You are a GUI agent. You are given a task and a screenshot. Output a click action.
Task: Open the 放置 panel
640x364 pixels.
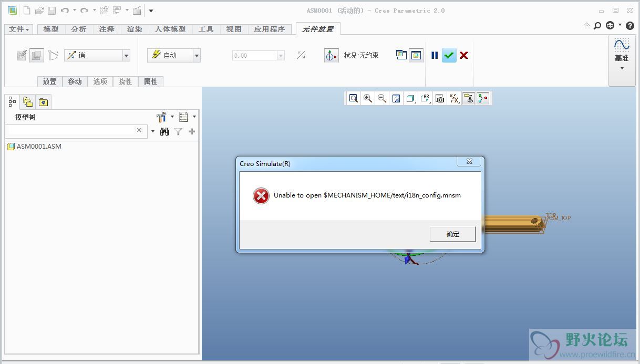point(50,81)
